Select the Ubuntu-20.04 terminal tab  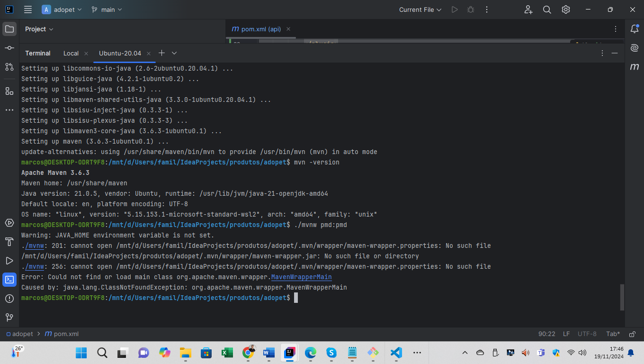pos(120,53)
